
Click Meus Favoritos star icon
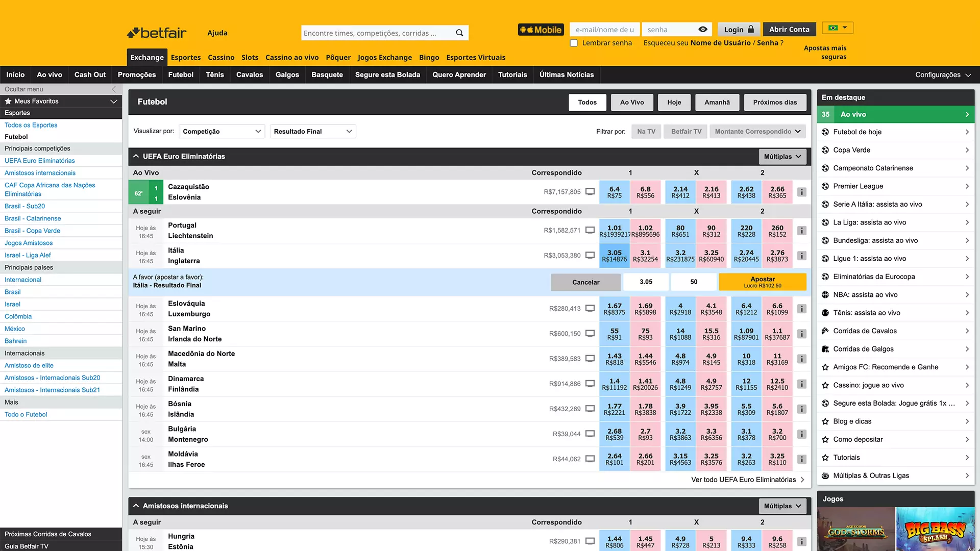point(8,101)
